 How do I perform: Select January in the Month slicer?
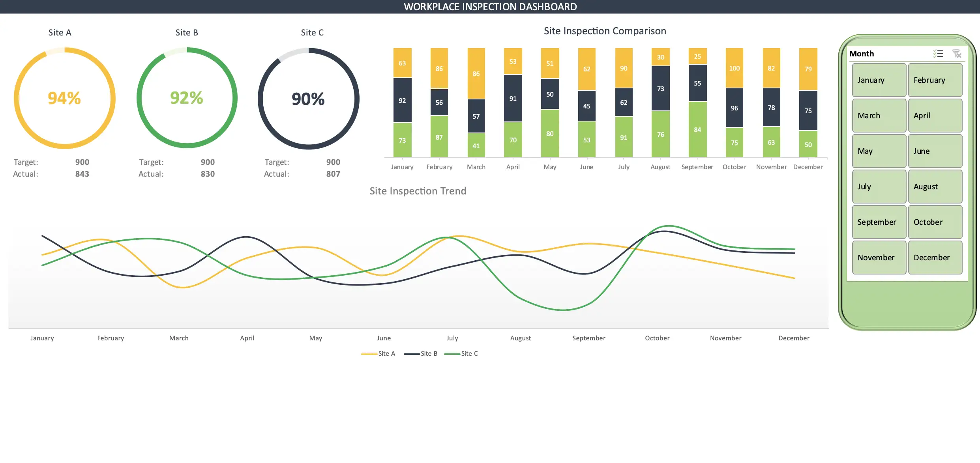pos(879,80)
